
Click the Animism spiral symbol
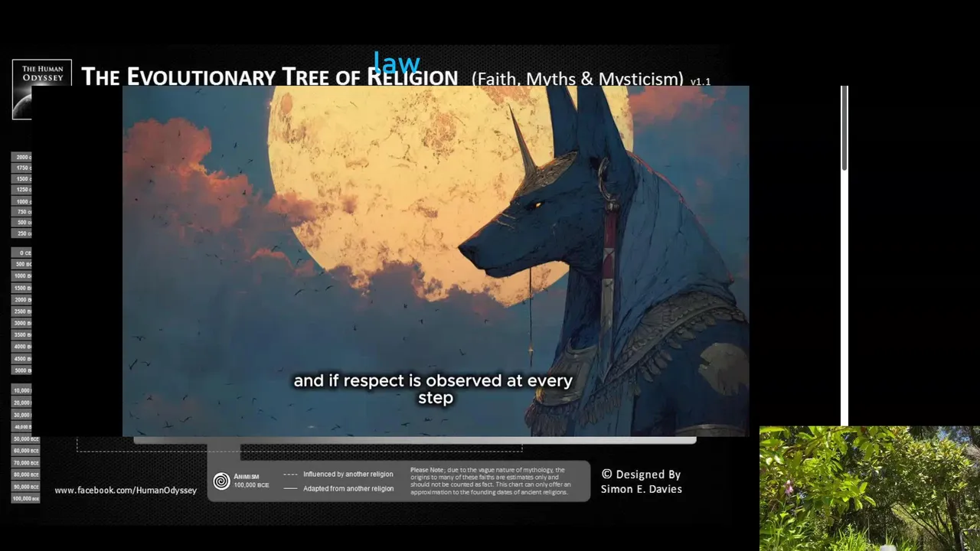pos(221,481)
